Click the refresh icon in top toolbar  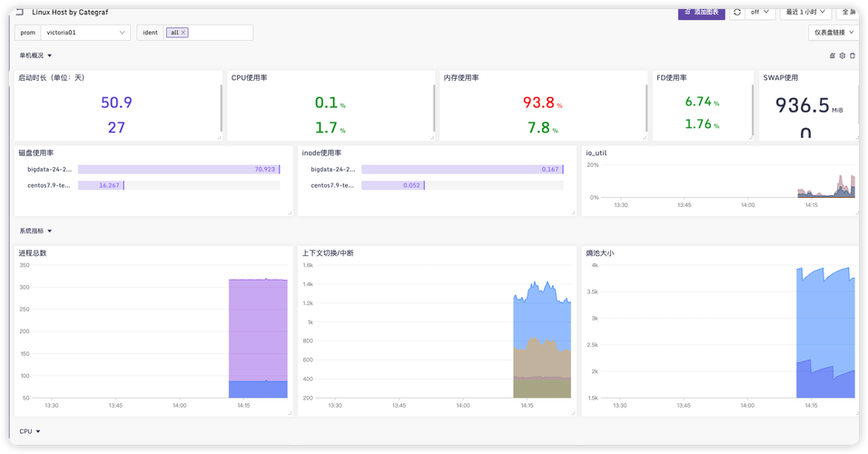(x=737, y=12)
